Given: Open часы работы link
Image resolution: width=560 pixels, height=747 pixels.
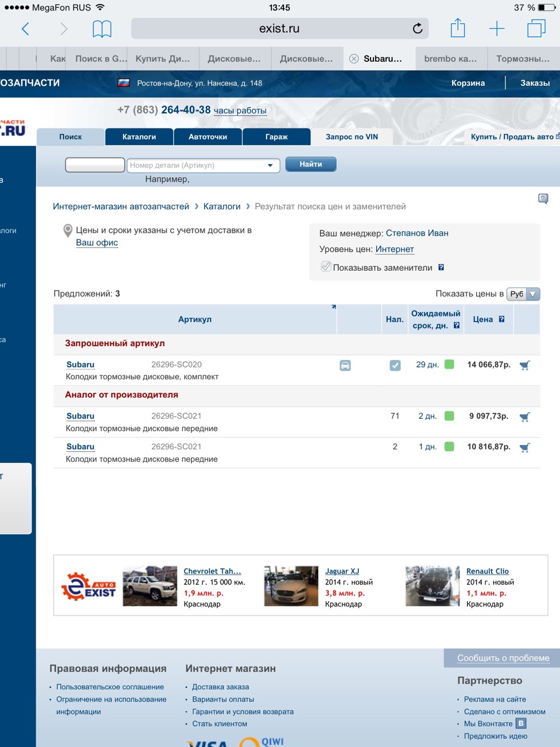Looking at the screenshot, I should click(240, 111).
